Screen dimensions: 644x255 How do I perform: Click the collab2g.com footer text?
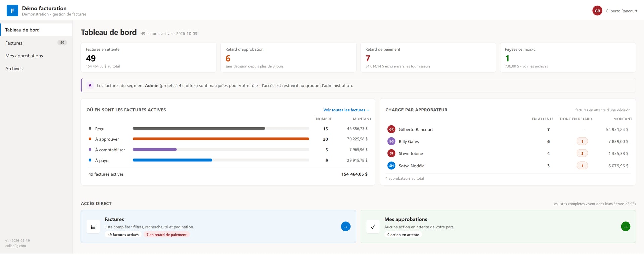pyautogui.click(x=15, y=246)
